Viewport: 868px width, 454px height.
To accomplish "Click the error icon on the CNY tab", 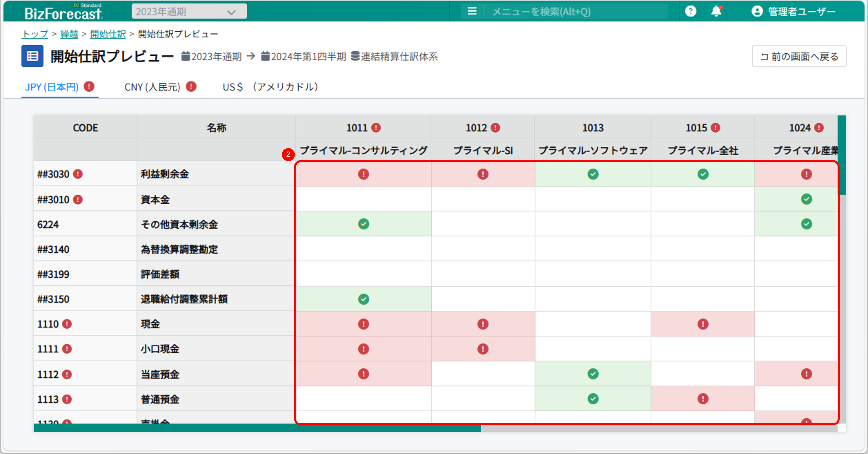I will pyautogui.click(x=191, y=87).
